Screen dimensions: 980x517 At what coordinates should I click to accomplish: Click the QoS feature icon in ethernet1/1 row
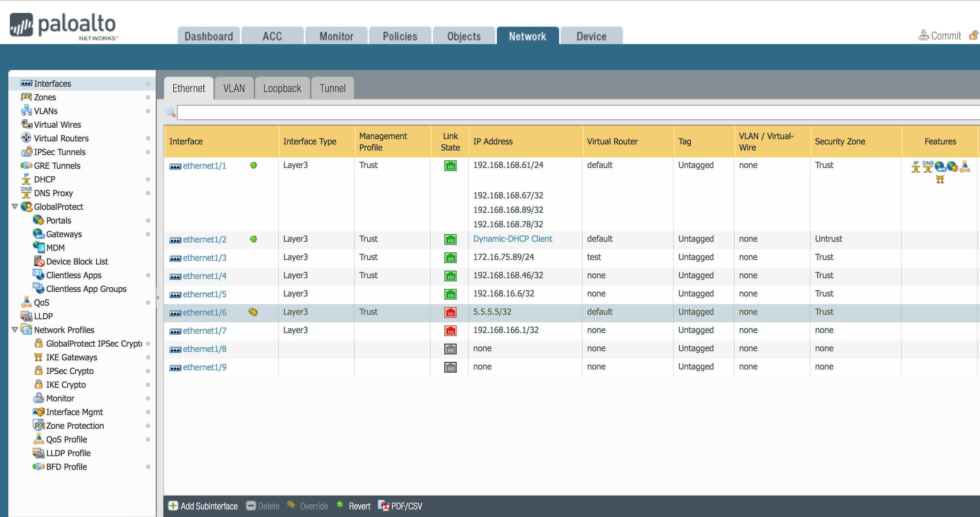point(964,167)
